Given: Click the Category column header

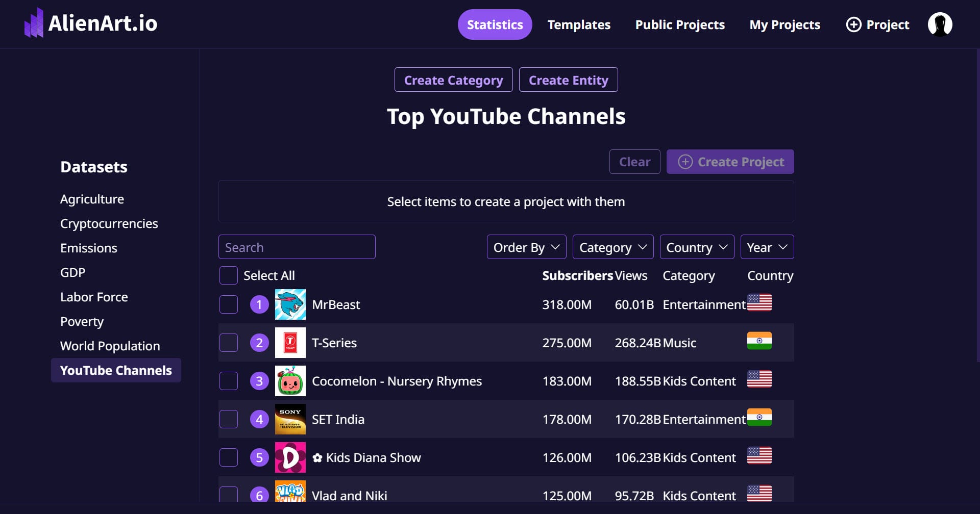Looking at the screenshot, I should [689, 276].
